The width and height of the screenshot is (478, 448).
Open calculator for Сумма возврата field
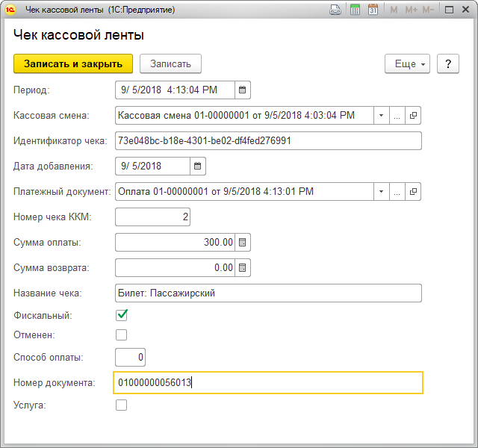tap(243, 267)
